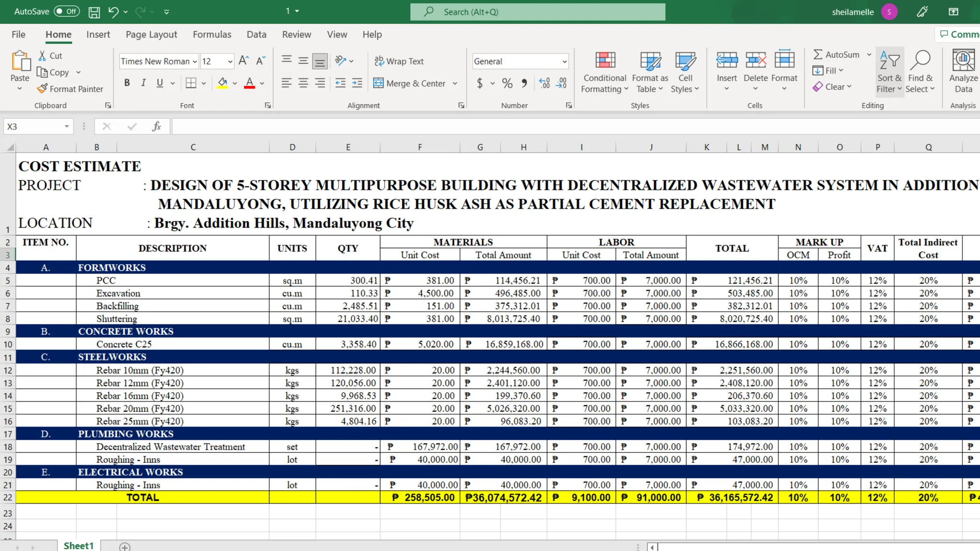Click the Undo arrow icon
The width and height of the screenshot is (980, 551).
pos(113,12)
